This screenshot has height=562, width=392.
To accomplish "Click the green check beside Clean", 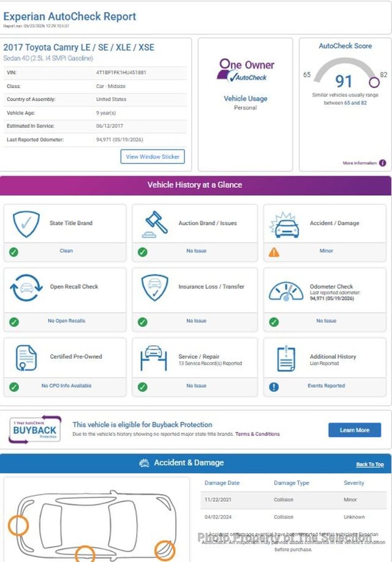I will [13, 252].
